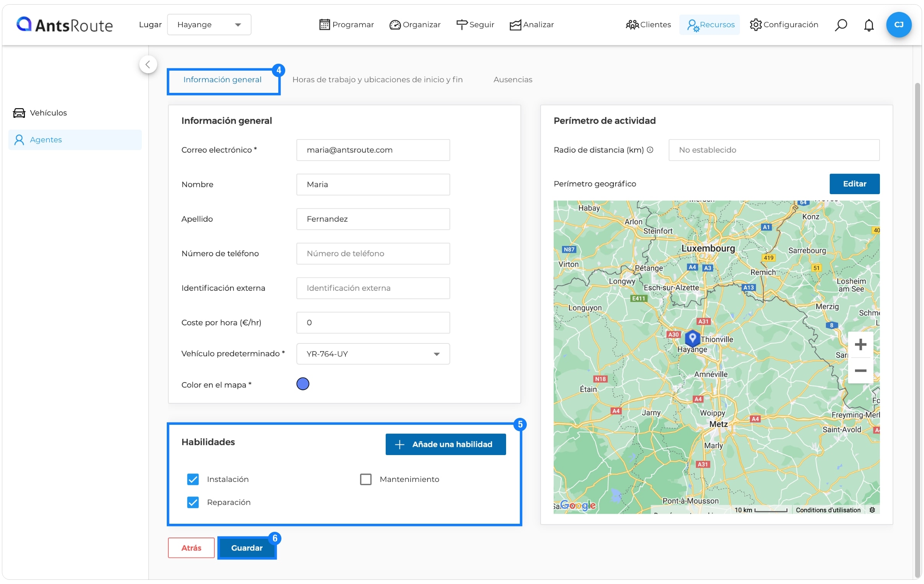The image size is (924, 584).
Task: Click the Hayange location pin on the map
Action: 692,338
